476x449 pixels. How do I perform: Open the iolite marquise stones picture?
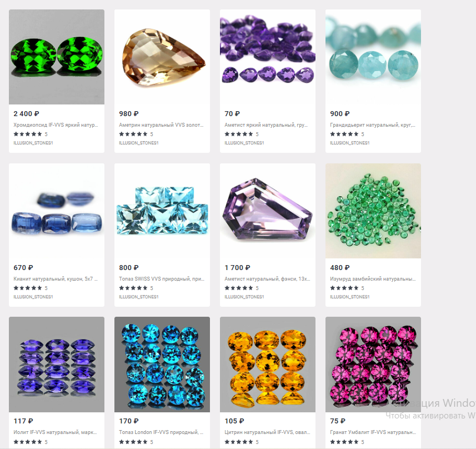57,365
